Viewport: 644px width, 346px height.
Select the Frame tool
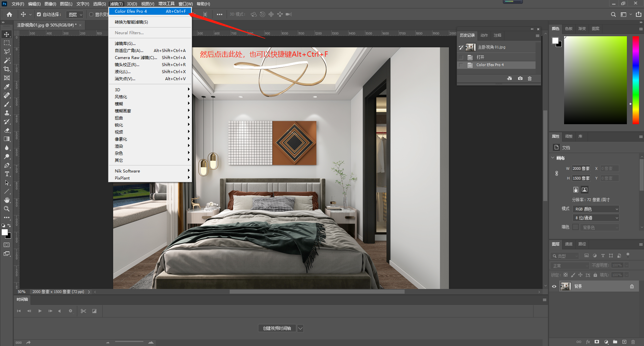pyautogui.click(x=7, y=78)
